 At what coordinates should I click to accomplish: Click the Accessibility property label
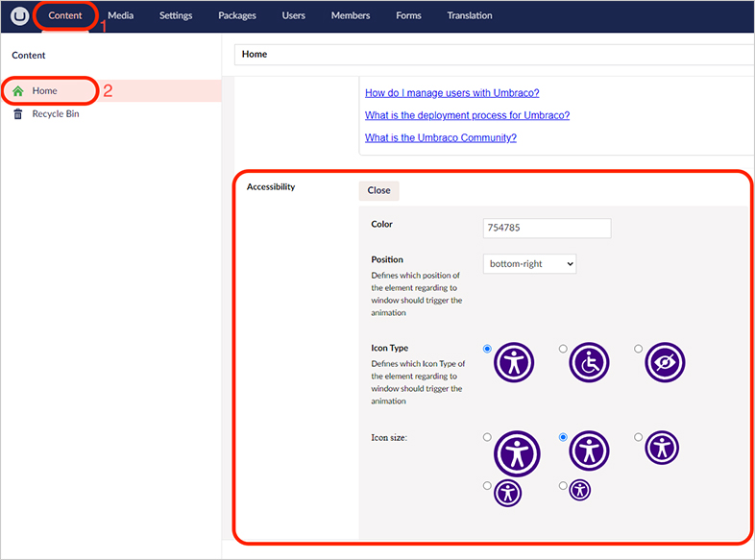pyautogui.click(x=271, y=187)
